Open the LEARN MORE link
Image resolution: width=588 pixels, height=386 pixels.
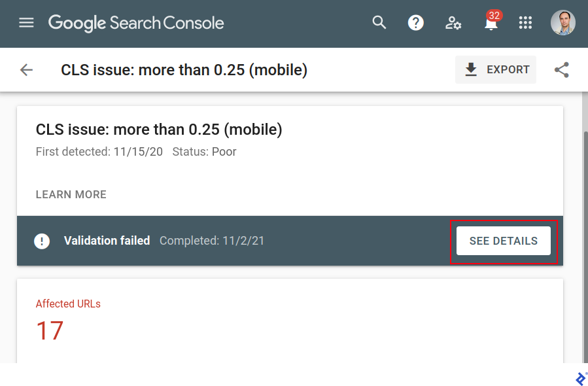[71, 194]
